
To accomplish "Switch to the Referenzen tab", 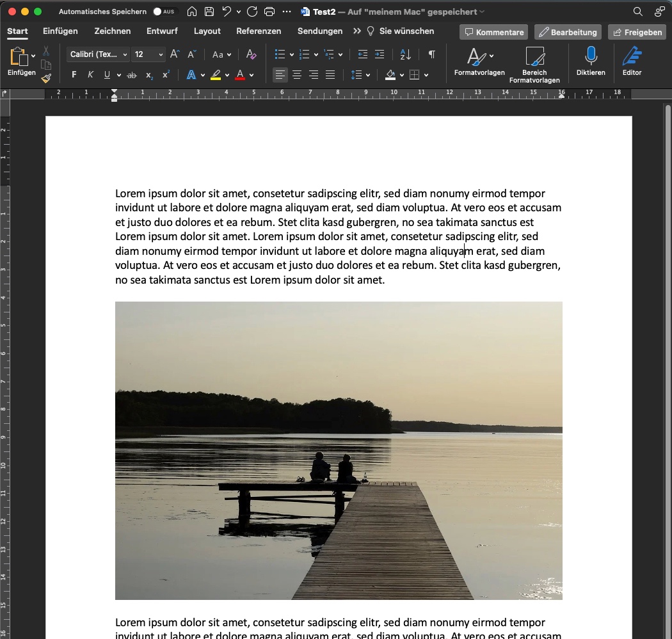I will tap(259, 31).
